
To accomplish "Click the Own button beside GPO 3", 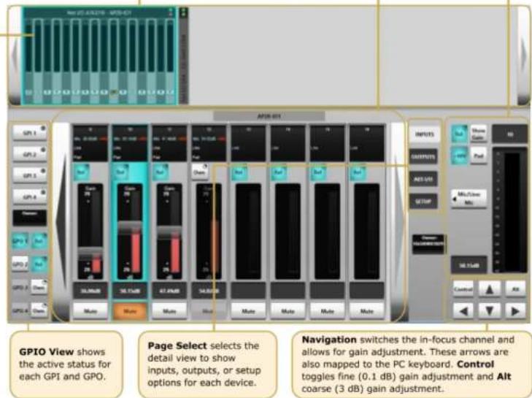I will click(x=39, y=287).
